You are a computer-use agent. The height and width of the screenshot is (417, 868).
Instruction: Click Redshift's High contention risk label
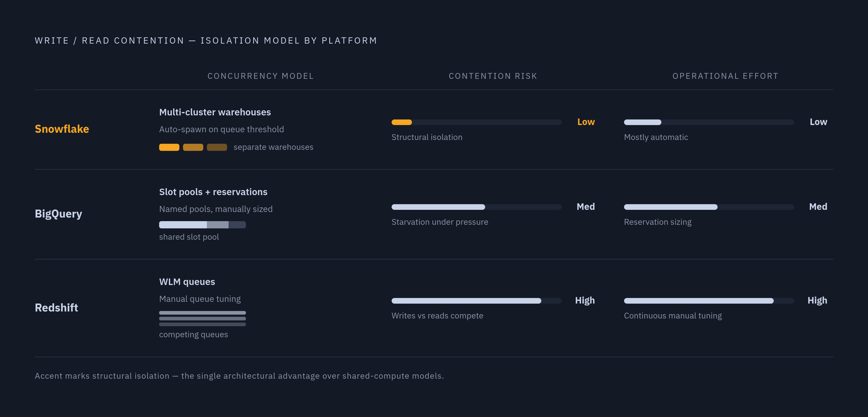(585, 301)
